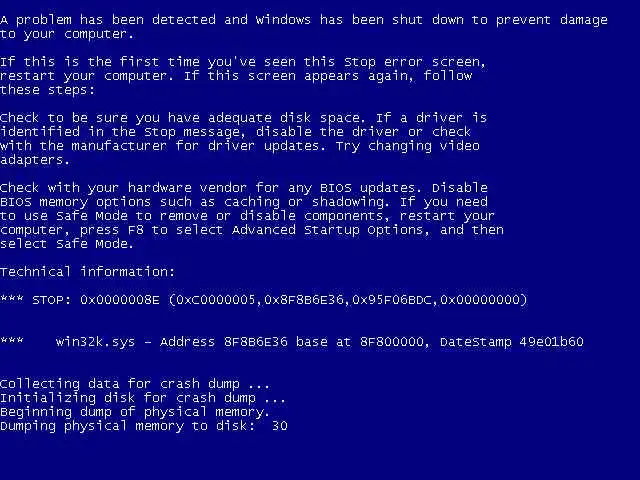Click the 'these steps:' text
This screenshot has height=480, width=640.
47,90
